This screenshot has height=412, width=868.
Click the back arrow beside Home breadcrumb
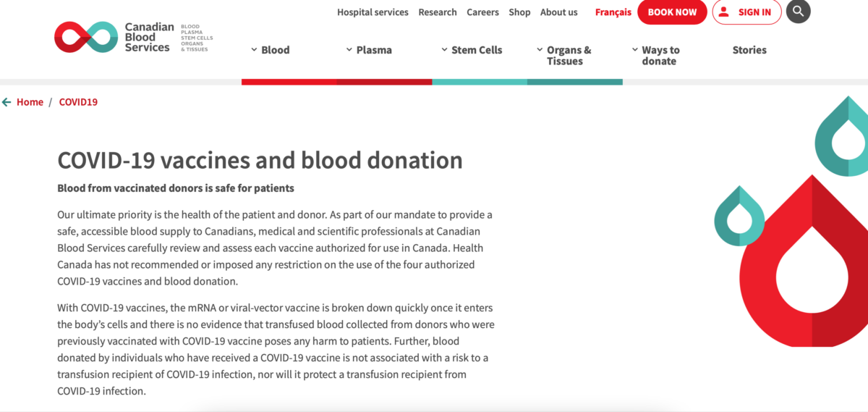[7, 102]
